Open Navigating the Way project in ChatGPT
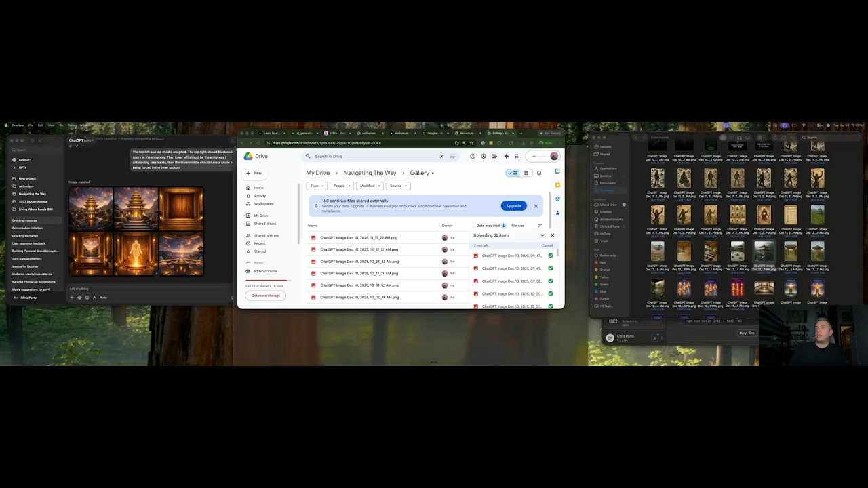The image size is (868, 488). pyautogui.click(x=33, y=194)
